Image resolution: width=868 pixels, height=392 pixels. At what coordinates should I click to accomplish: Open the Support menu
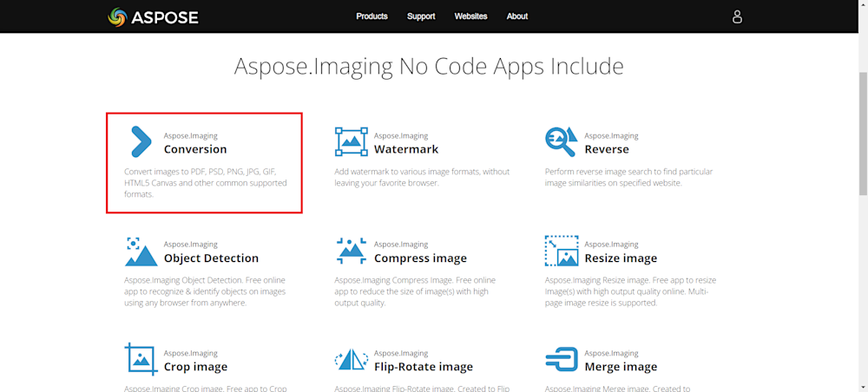[421, 16]
